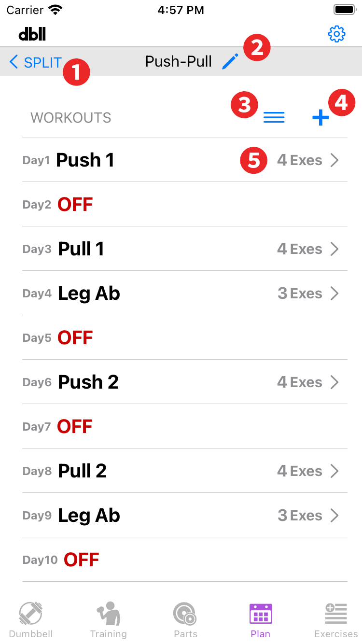Open the Dumbbell tab icon

pyautogui.click(x=31, y=620)
